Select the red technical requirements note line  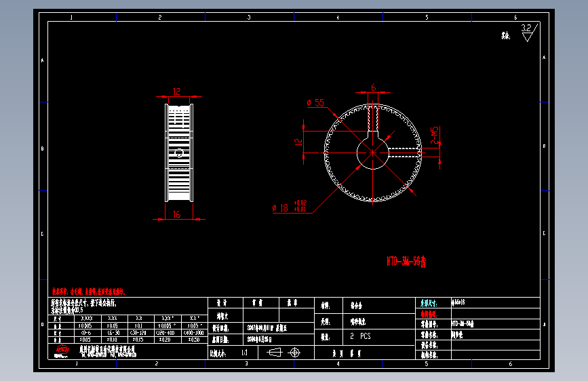[x=88, y=292]
